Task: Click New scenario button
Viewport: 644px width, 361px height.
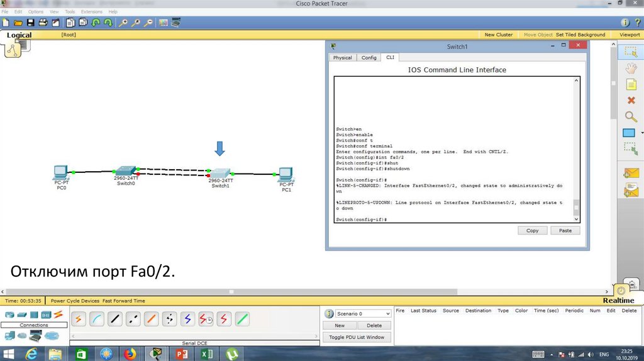Action: pyautogui.click(x=340, y=325)
